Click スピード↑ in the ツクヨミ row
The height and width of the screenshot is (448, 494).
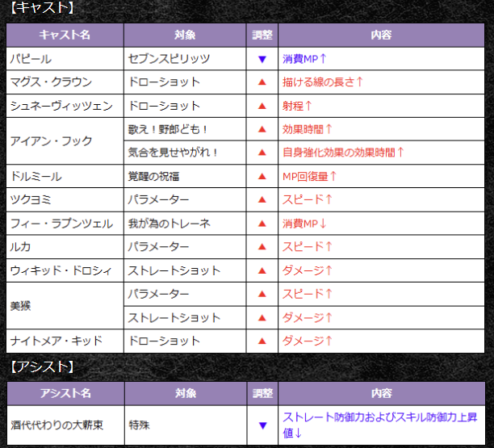pos(308,199)
